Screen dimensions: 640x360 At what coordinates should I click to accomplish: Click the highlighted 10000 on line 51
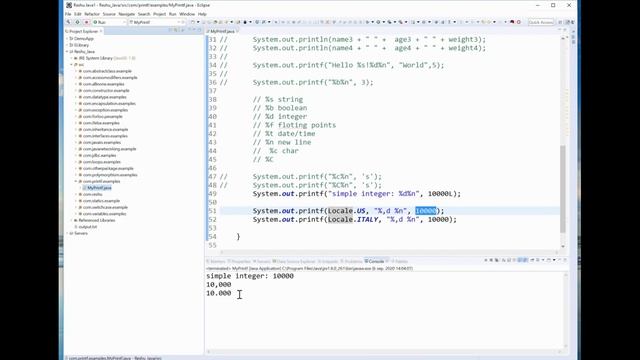tap(426, 211)
